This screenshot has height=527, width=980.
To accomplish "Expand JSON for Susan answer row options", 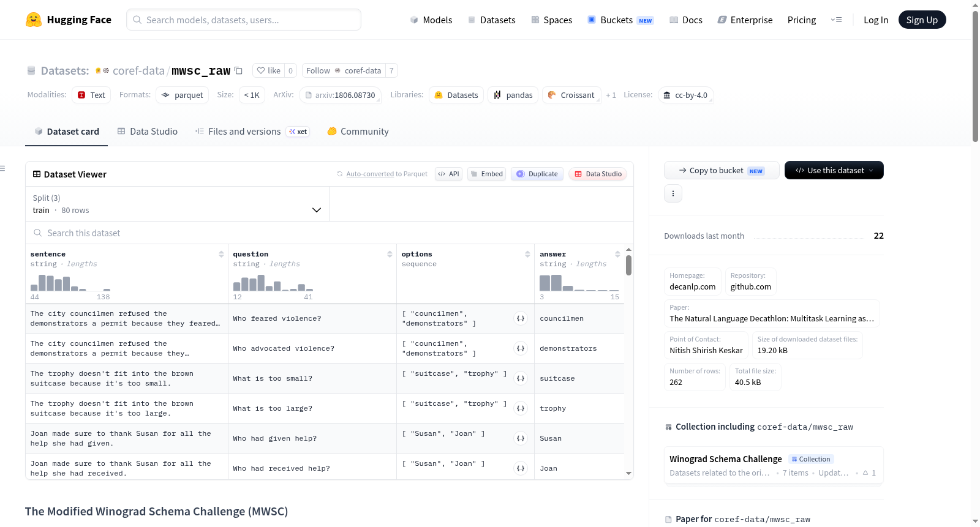I will coord(521,438).
